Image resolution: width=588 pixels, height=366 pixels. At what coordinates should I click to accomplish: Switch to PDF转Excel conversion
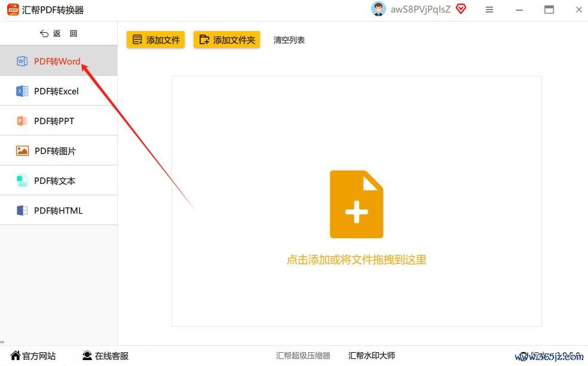click(59, 91)
